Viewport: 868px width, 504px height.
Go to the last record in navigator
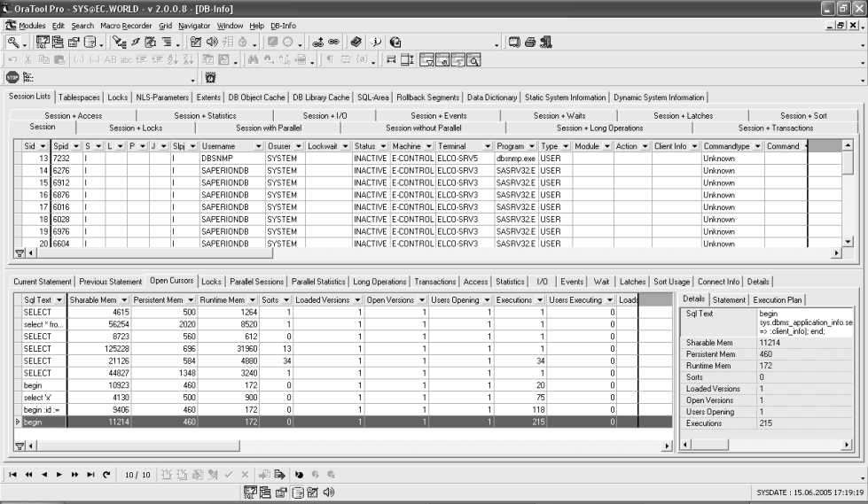pos(91,474)
